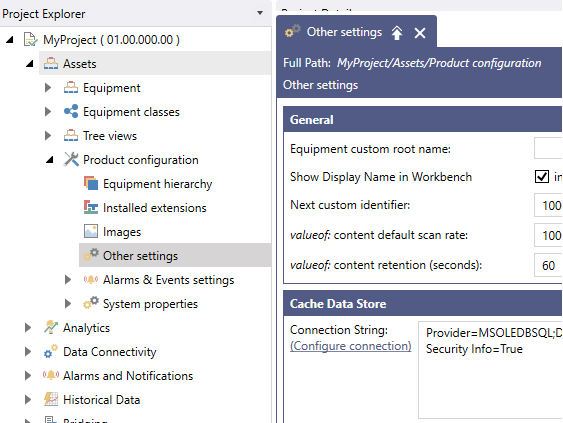Select the Historical Data tree item
The width and height of the screenshot is (563, 423).
point(101,400)
